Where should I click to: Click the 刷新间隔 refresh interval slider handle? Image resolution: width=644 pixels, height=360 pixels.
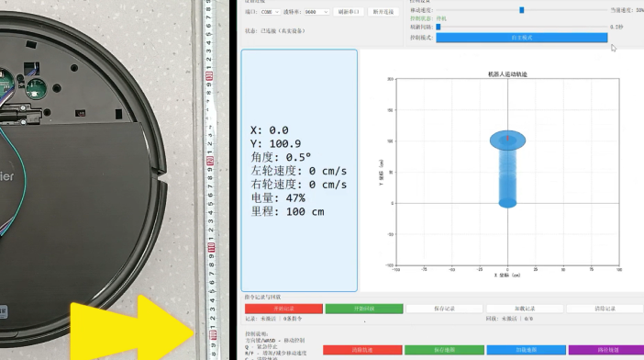point(439,27)
